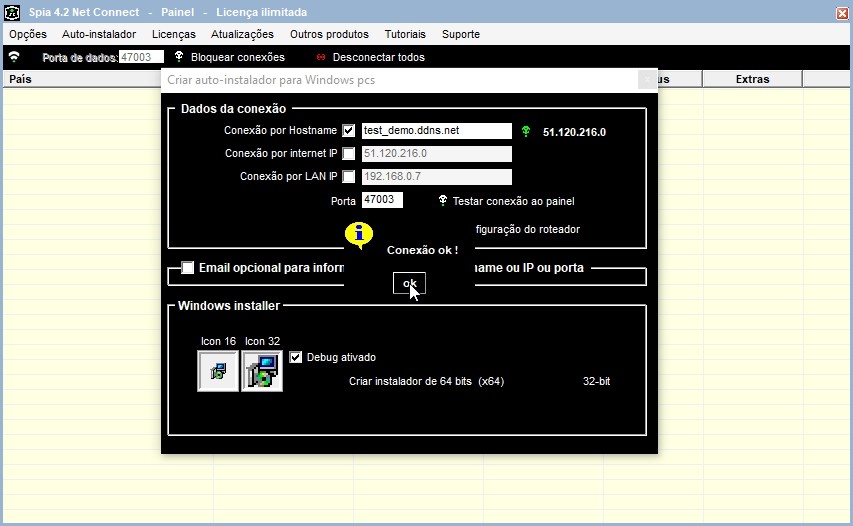The height and width of the screenshot is (526, 853).
Task: Enable Conexão por internet IP checkbox
Action: 349,153
